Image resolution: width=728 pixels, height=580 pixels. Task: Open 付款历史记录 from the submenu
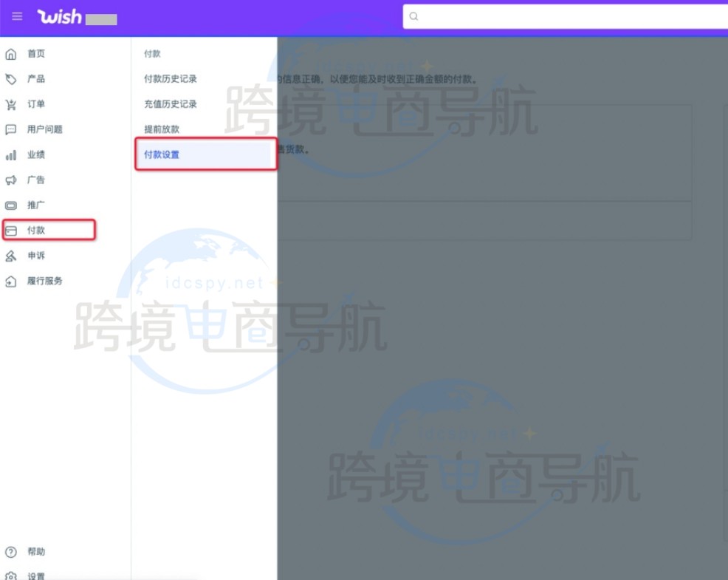(171, 79)
